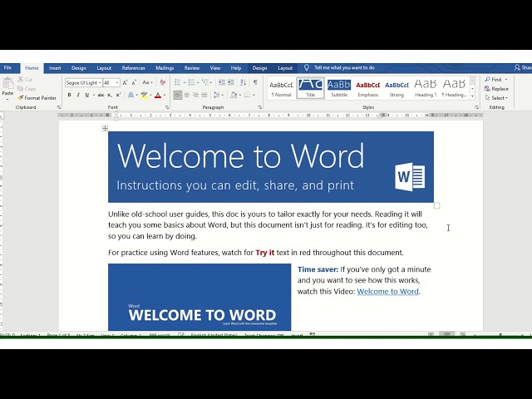This screenshot has width=532, height=399.
Task: Open the Clipboard pane launcher
Action: click(59, 107)
